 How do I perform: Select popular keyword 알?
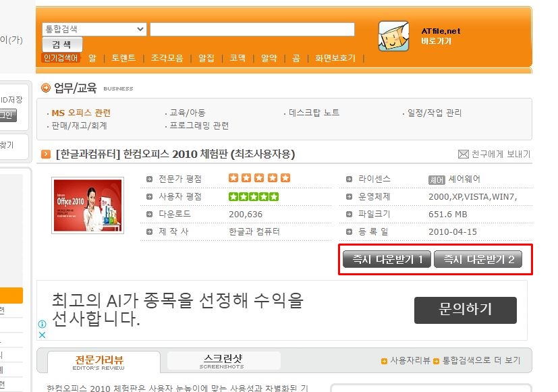point(92,58)
